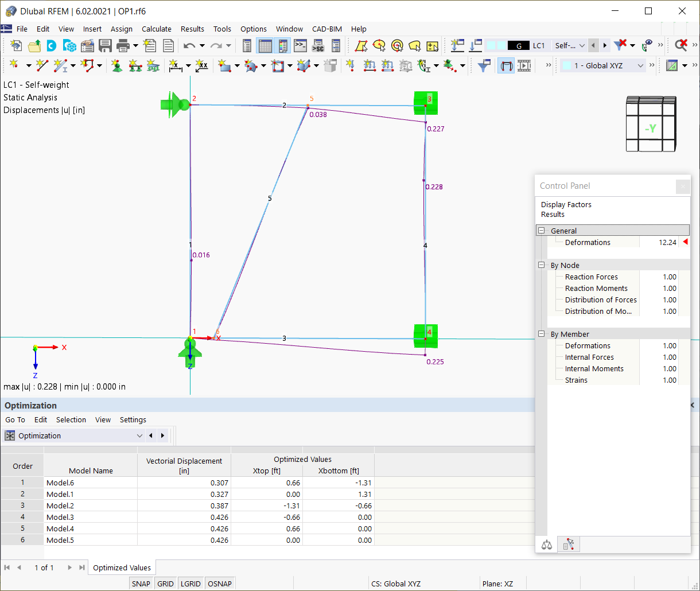
Task: Collapse the By Member section
Action: [x=541, y=334]
